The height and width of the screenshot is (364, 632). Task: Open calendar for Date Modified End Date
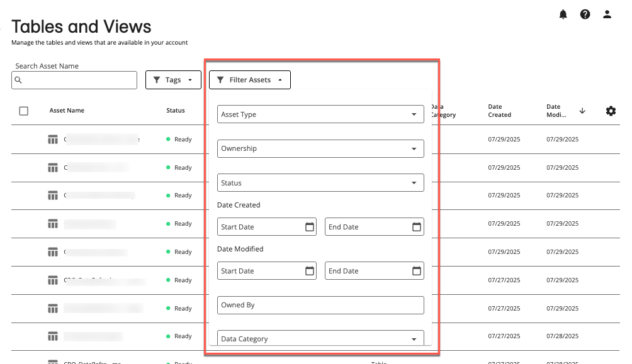pos(416,271)
